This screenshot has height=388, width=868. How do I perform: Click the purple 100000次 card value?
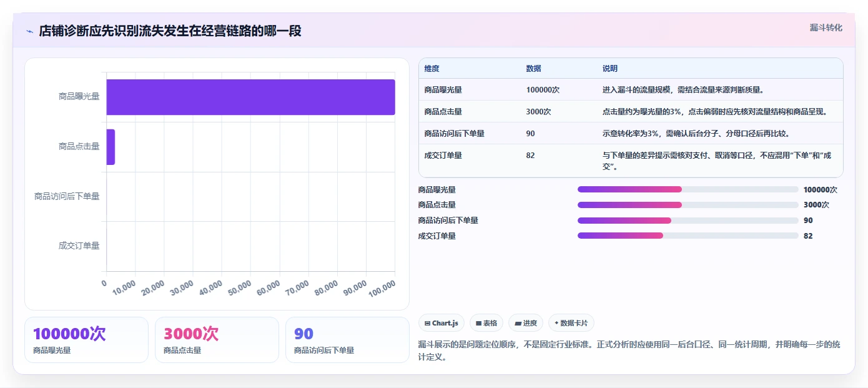click(69, 334)
